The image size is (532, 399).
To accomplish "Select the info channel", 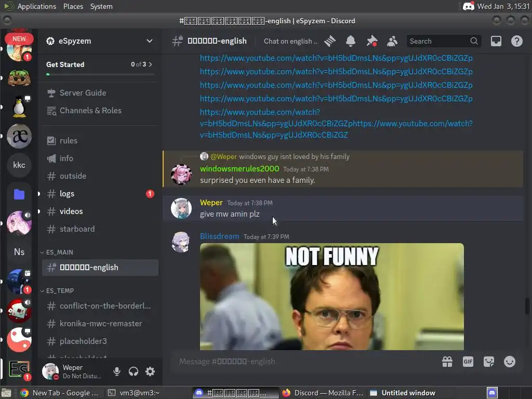I will click(x=99, y=158).
